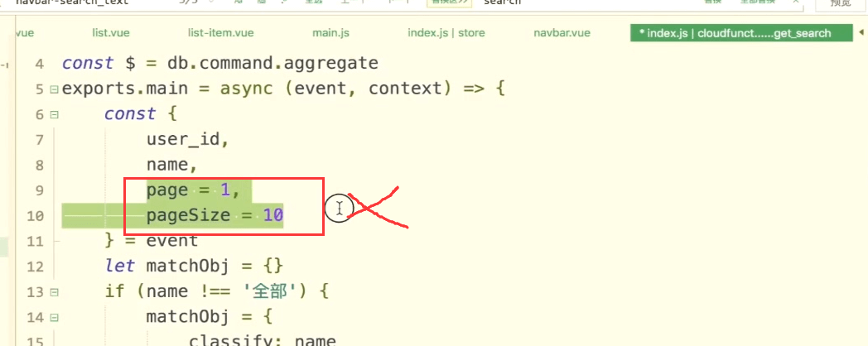
Task: Switch to the list-item.vue tab
Action: pyautogui.click(x=221, y=33)
